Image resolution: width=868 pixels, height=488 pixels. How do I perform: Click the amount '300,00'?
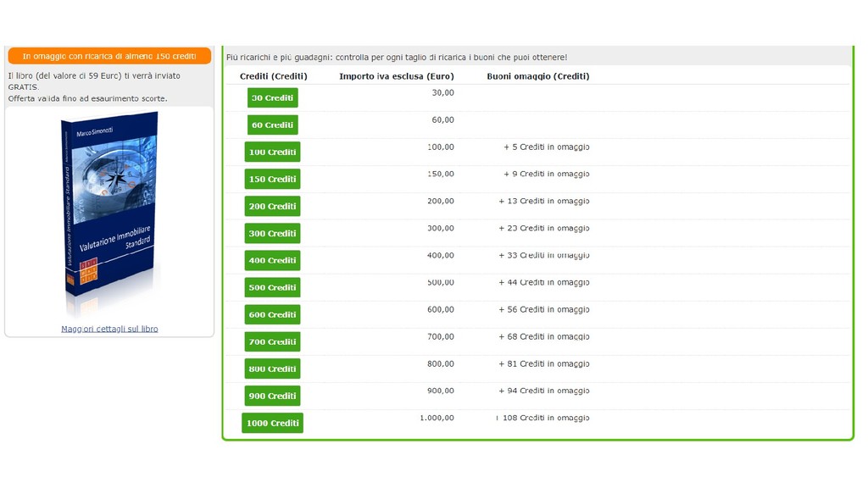pos(441,228)
